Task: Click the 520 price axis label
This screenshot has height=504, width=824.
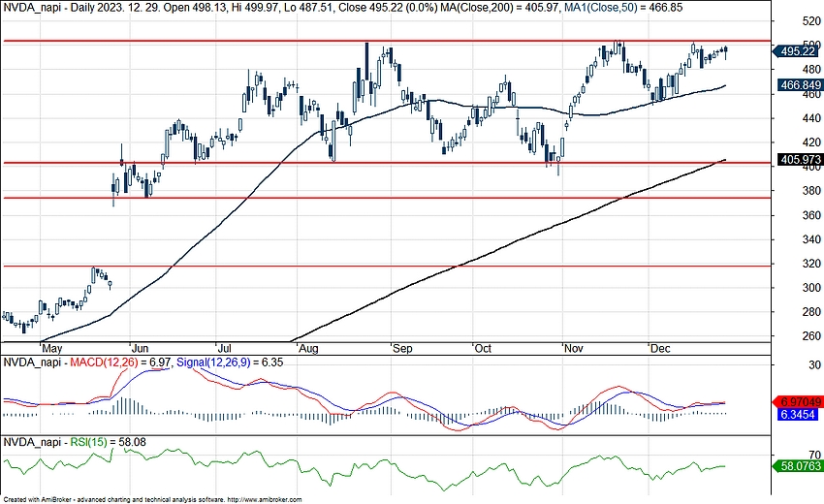Action: pos(811,21)
